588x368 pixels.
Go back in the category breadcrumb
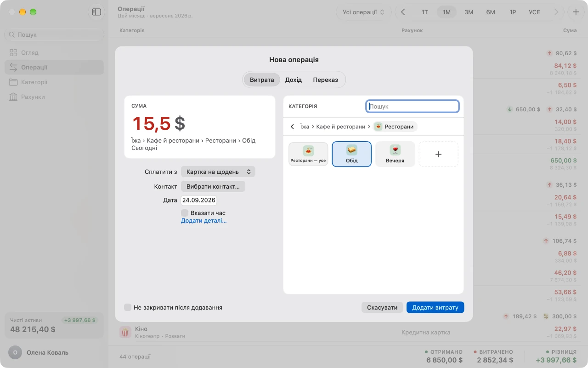click(292, 126)
